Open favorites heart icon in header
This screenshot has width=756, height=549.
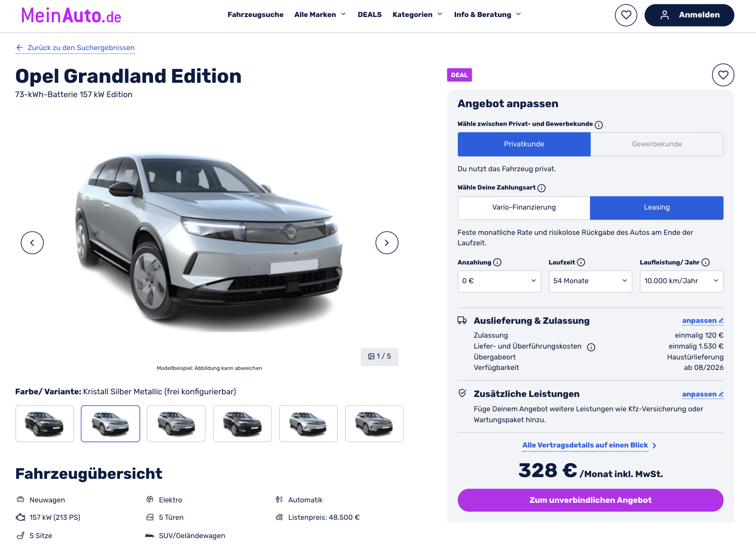[x=626, y=15]
